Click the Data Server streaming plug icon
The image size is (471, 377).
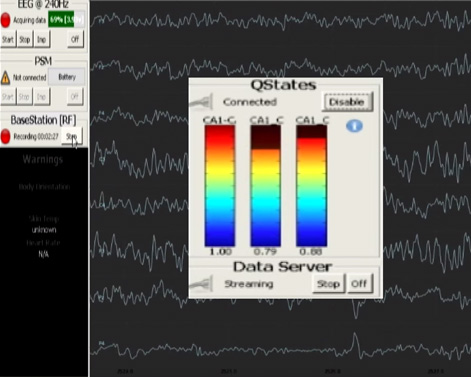(201, 284)
